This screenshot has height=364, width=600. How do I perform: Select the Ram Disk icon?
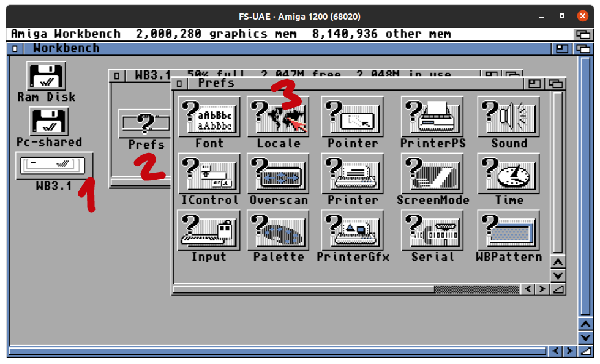click(x=47, y=76)
